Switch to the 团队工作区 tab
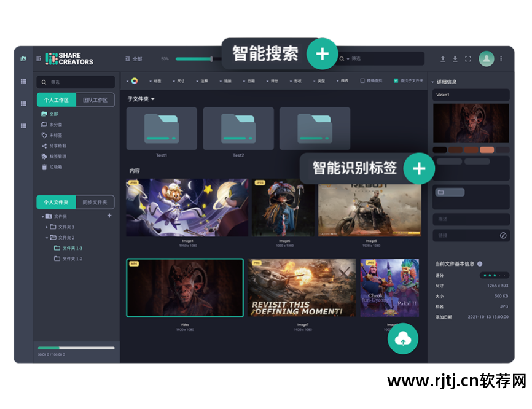Screen dimensions: 532x409 pos(95,100)
